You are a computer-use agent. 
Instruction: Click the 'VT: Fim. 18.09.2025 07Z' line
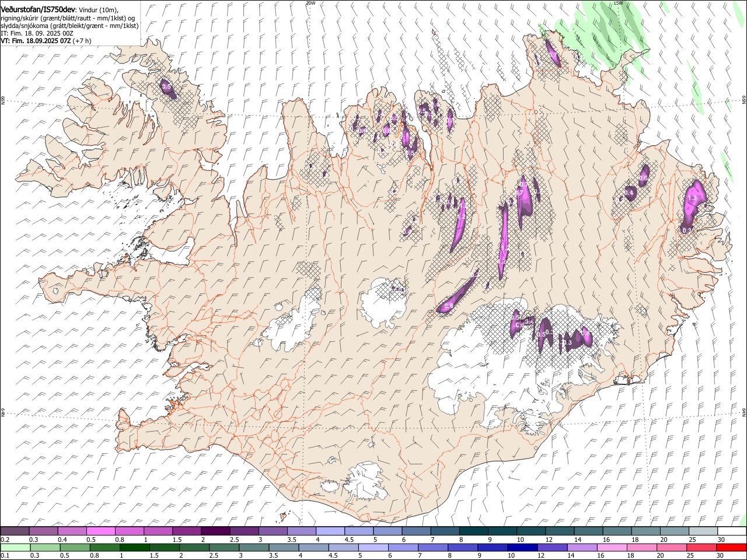pos(36,41)
